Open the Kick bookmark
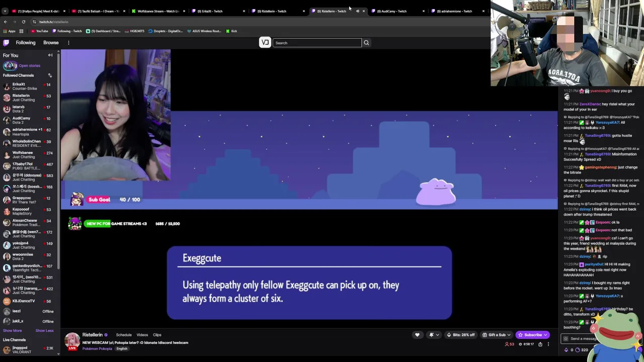 click(x=231, y=31)
